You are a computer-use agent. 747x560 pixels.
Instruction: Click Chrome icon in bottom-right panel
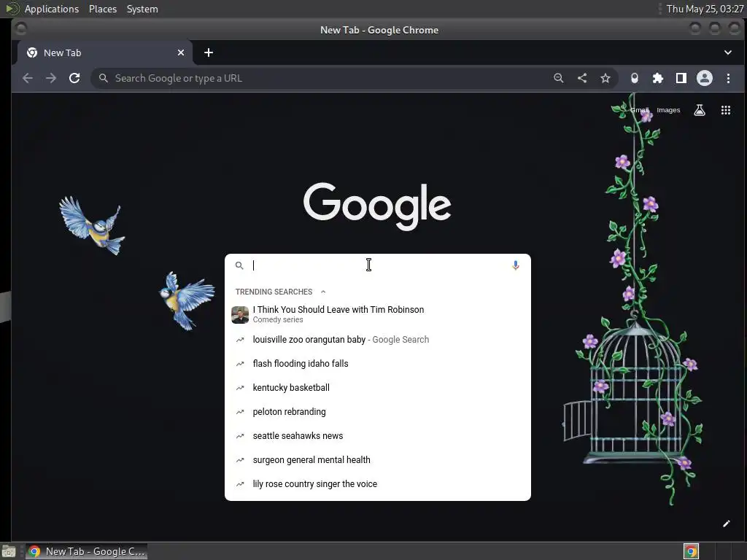click(x=692, y=551)
